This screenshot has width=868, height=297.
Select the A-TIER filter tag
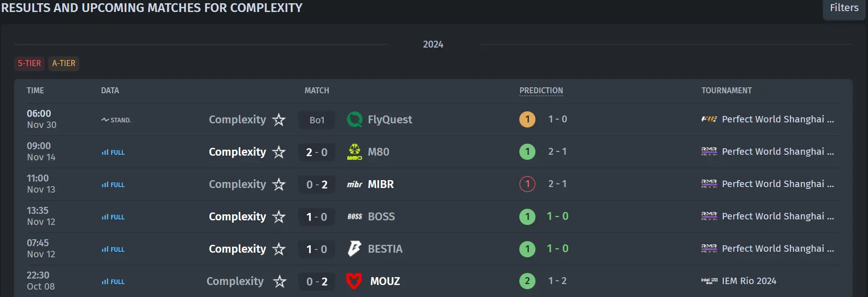(x=64, y=63)
